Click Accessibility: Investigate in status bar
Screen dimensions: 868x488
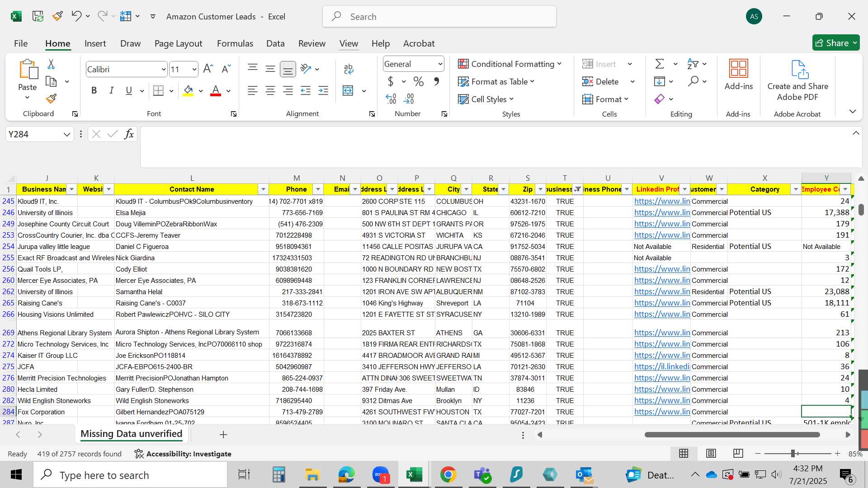tap(183, 454)
